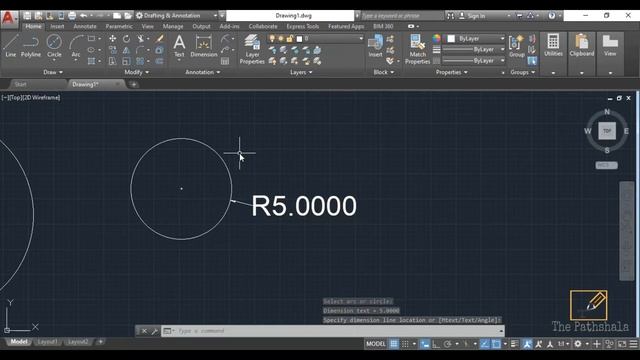Click the Dimension tool
The image size is (640, 360).
204,46
